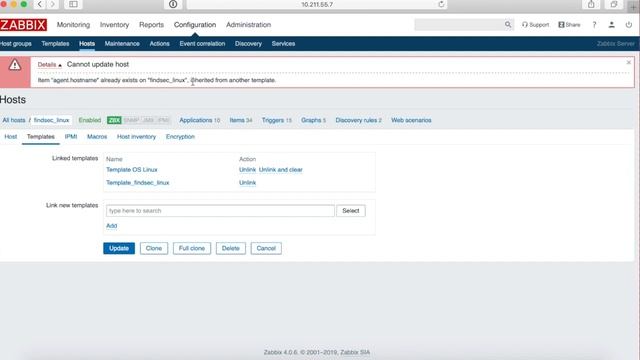Toggle the Safari sidebar icon
Image resolution: width=640 pixels, height=360 pixels.
73,4
